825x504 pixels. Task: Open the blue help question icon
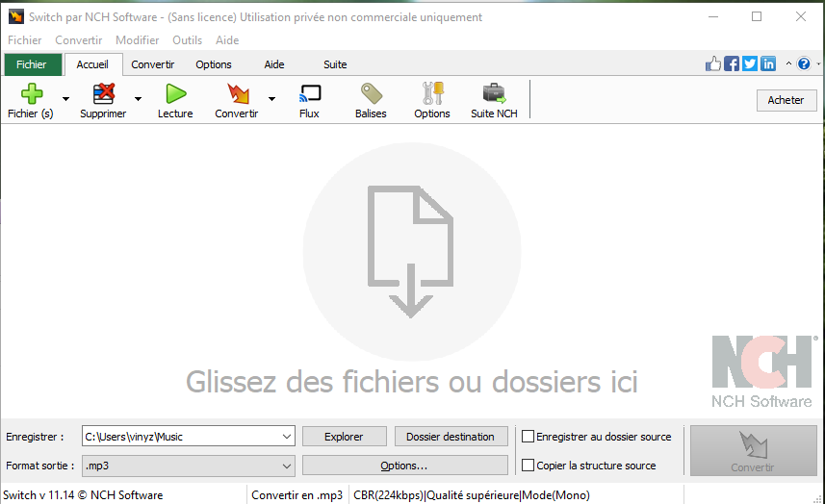click(x=804, y=63)
